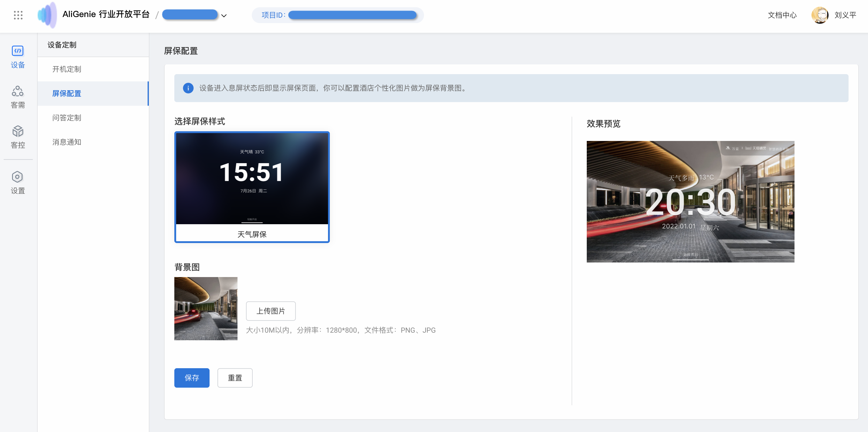Expand the project selector chevron
Viewport: 868px width, 432px height.
[x=224, y=15]
